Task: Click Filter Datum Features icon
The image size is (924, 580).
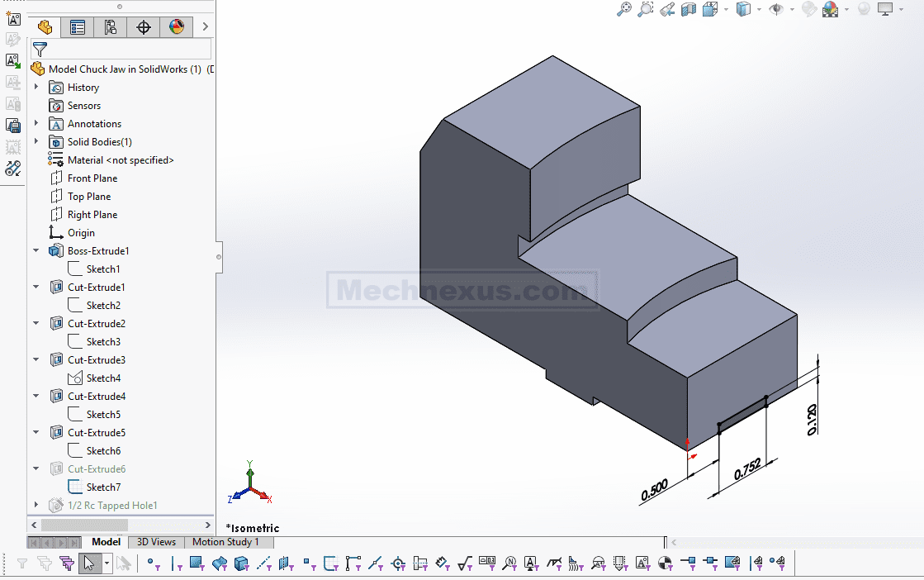Action: pos(531,564)
